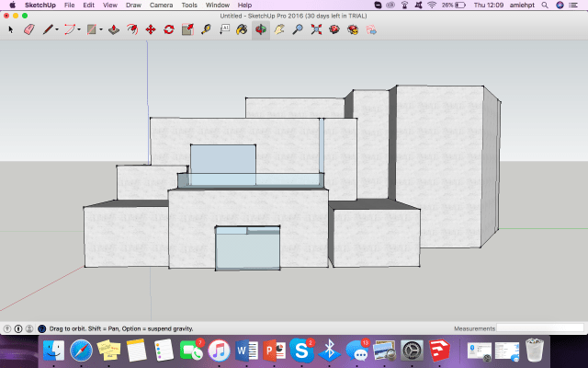
Task: Activate the Push/Pull tool
Action: coord(114,29)
